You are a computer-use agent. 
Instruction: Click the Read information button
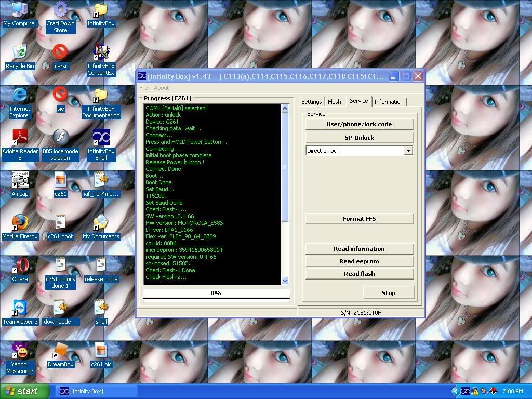360,249
